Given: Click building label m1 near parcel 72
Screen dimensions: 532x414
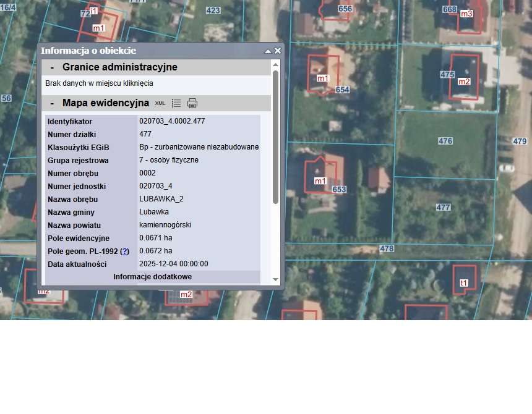Looking at the screenshot, I should [98, 28].
